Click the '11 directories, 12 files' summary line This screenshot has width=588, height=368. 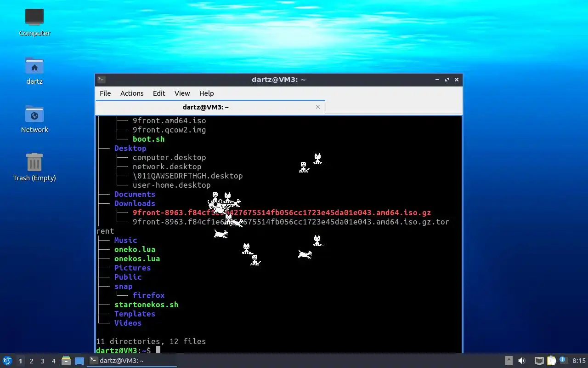point(151,341)
